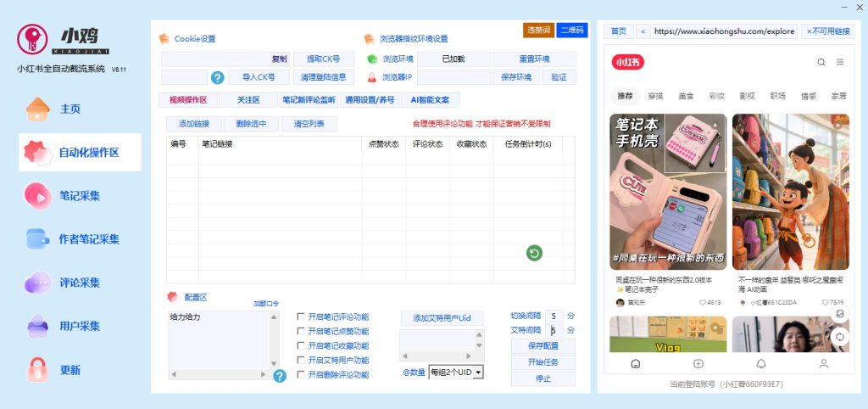
Task: Click the orange 违禁词 button
Action: (x=538, y=30)
